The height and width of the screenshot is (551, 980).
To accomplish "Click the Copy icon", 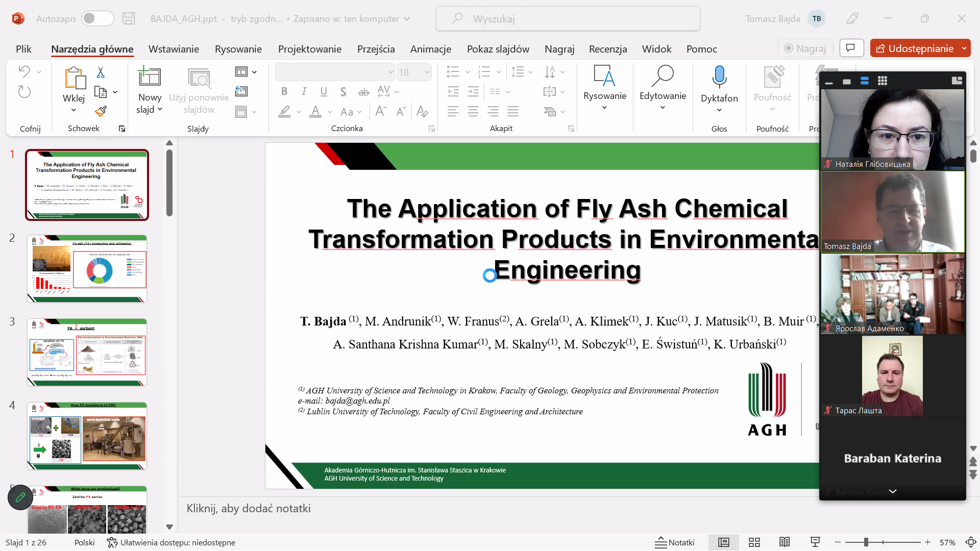I will (101, 92).
